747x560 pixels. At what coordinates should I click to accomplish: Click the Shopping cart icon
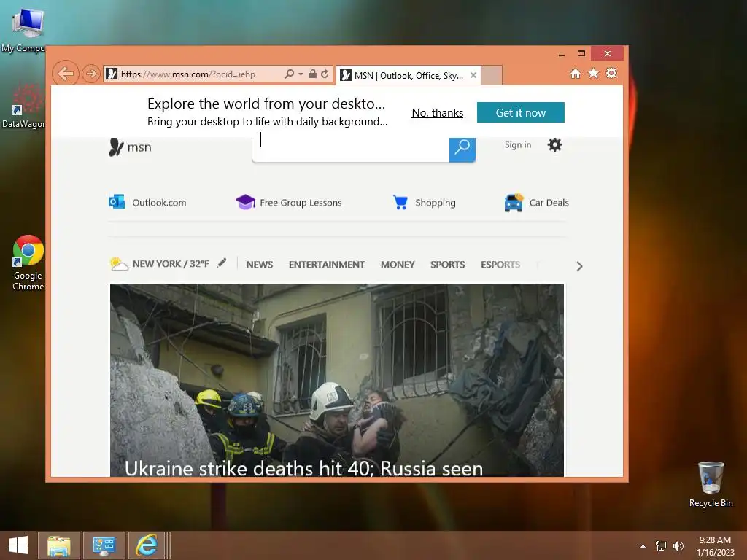pyautogui.click(x=400, y=203)
